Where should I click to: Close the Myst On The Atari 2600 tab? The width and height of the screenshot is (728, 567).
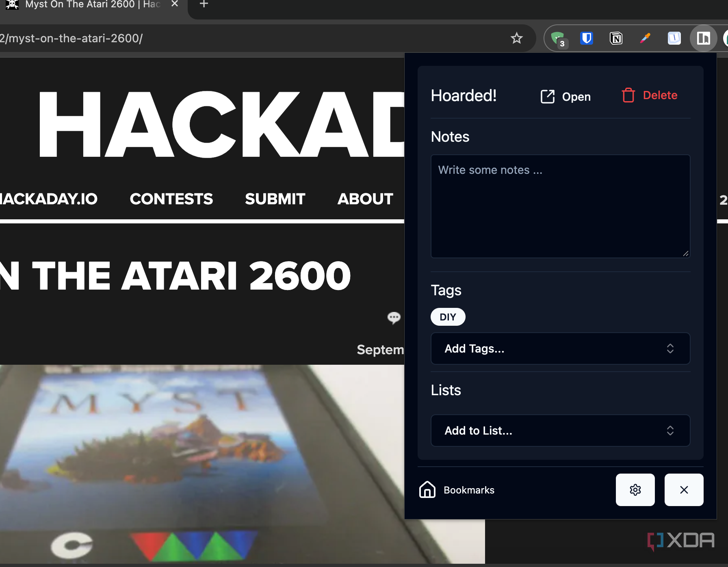pyautogui.click(x=175, y=4)
